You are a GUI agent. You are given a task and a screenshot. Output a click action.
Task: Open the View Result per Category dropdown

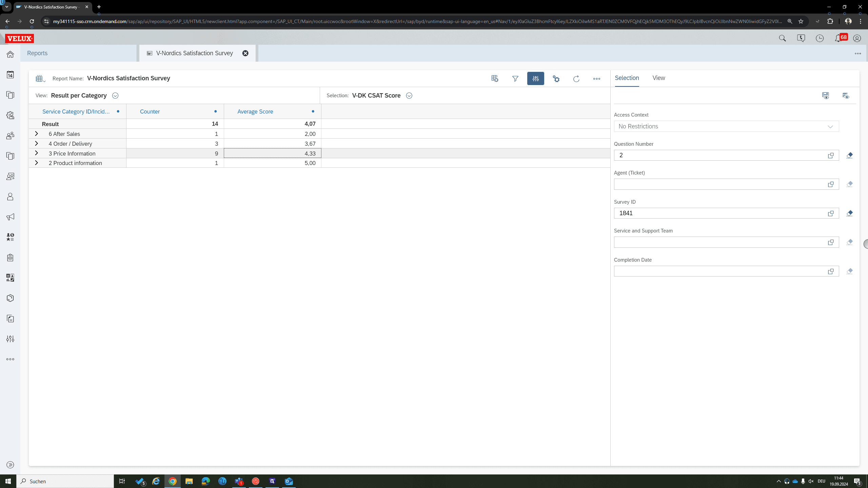[x=115, y=96]
